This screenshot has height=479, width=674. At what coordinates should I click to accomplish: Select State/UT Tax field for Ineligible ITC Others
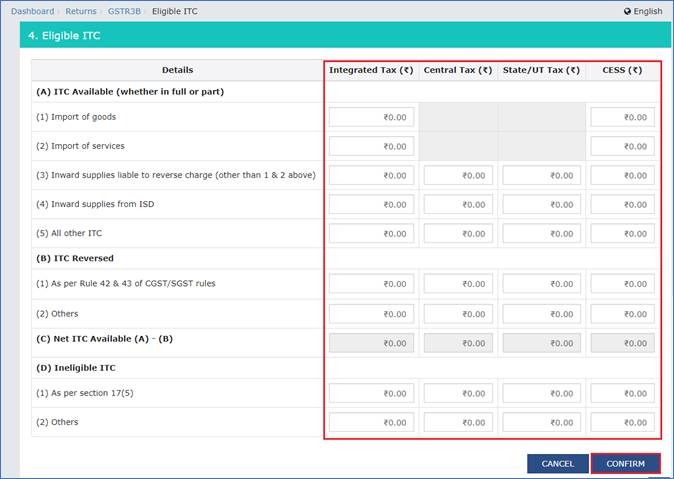542,423
